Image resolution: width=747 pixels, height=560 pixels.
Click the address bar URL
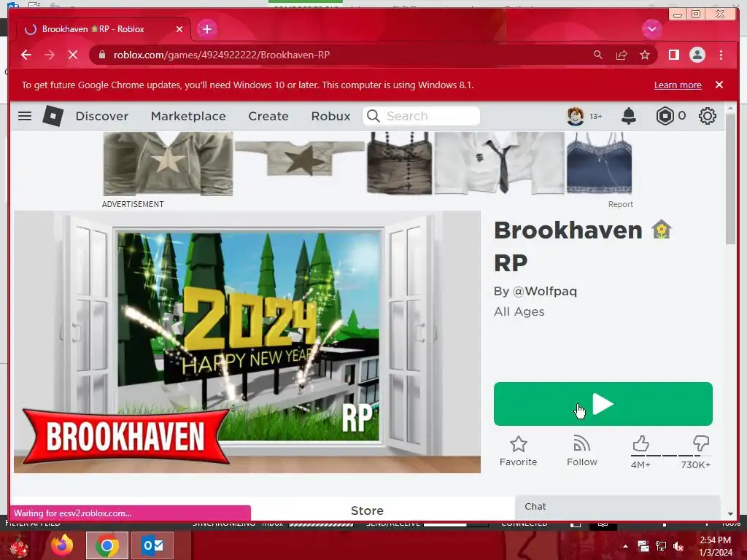point(222,55)
